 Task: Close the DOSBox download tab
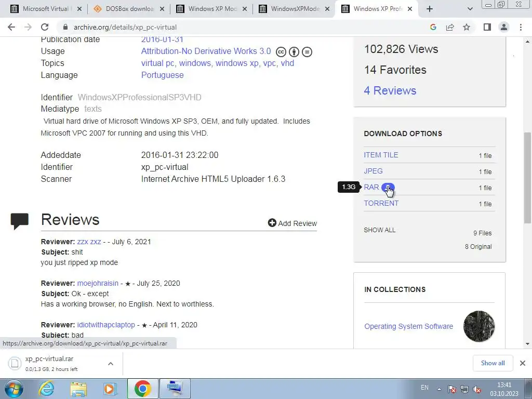[162, 9]
